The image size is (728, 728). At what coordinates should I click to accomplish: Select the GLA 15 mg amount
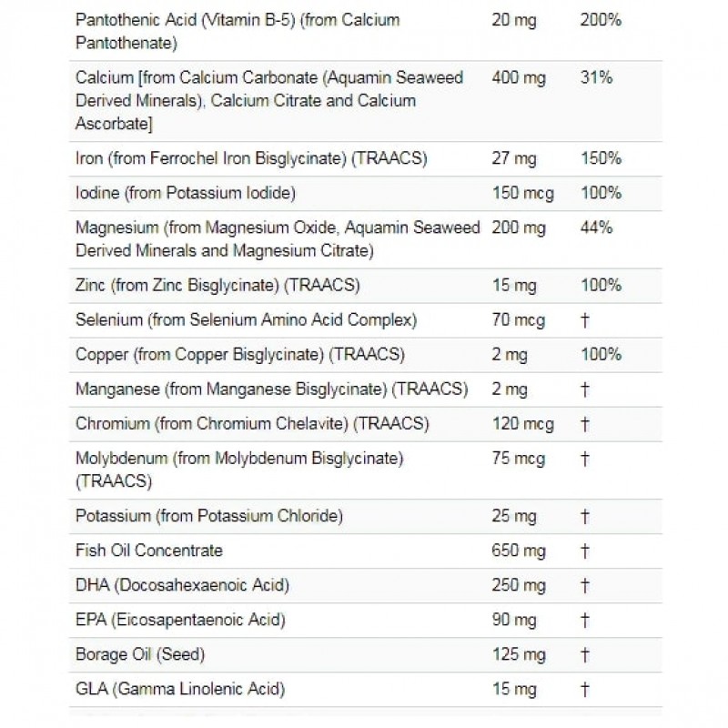tap(515, 689)
